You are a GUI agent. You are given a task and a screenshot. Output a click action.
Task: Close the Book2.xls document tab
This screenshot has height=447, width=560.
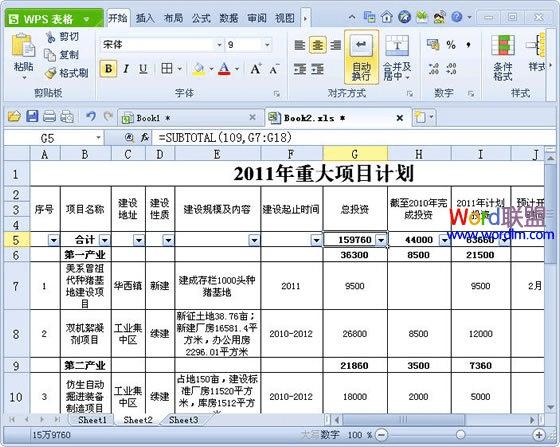(400, 118)
